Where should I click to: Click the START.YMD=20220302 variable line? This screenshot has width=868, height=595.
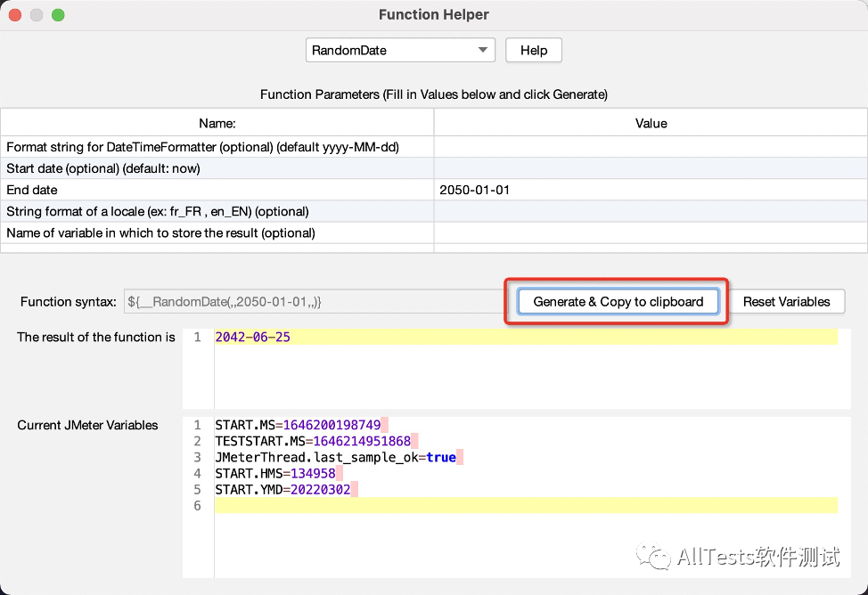tap(283, 489)
